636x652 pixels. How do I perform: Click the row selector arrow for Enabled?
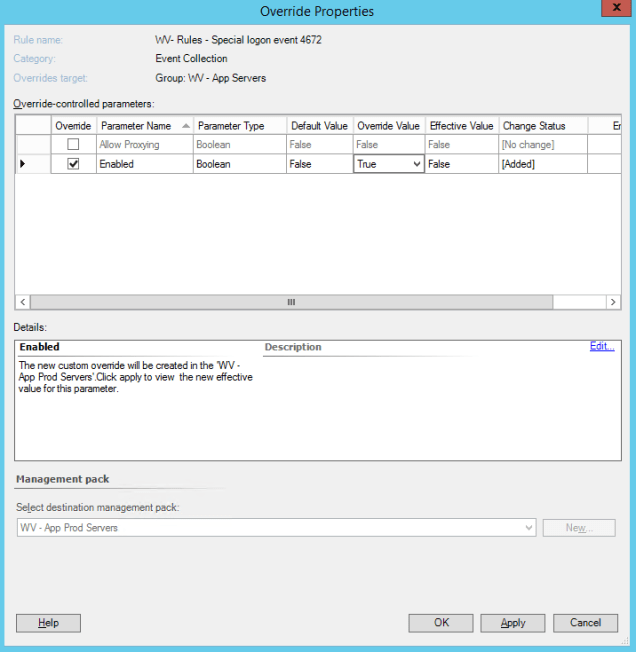(x=23, y=164)
